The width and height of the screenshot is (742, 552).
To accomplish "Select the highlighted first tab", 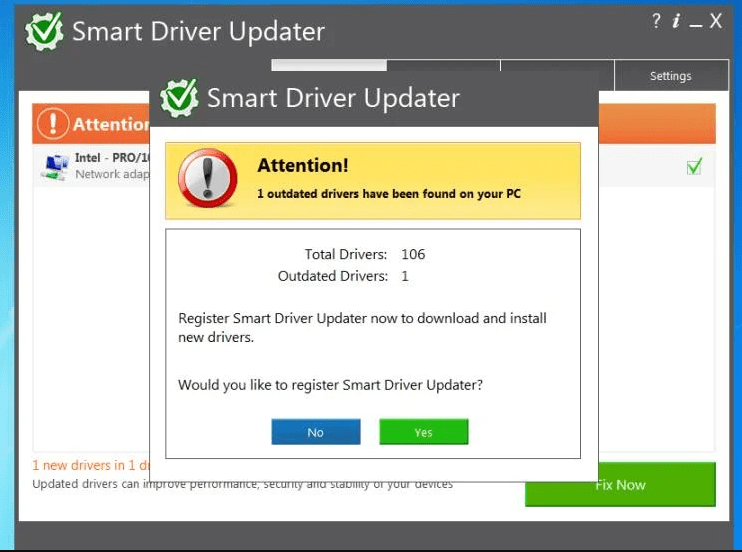I will (x=329, y=65).
